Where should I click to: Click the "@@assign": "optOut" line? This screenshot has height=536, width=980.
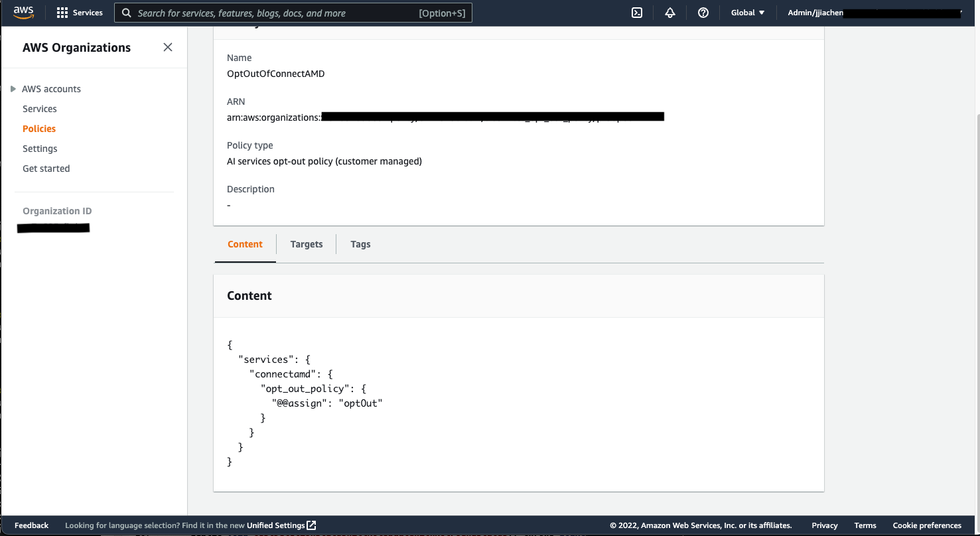327,403
